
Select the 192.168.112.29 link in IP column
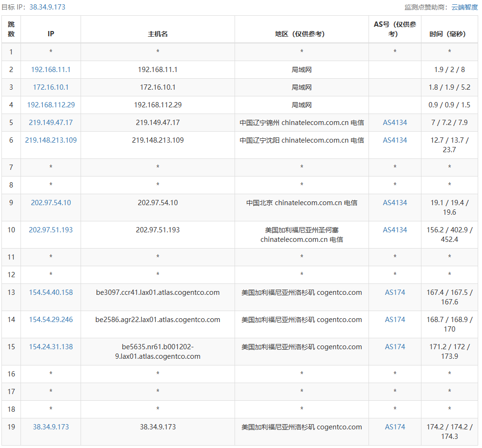51,105
